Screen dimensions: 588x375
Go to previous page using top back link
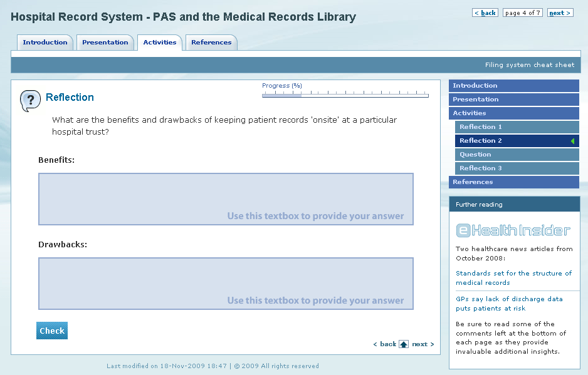[x=485, y=13]
